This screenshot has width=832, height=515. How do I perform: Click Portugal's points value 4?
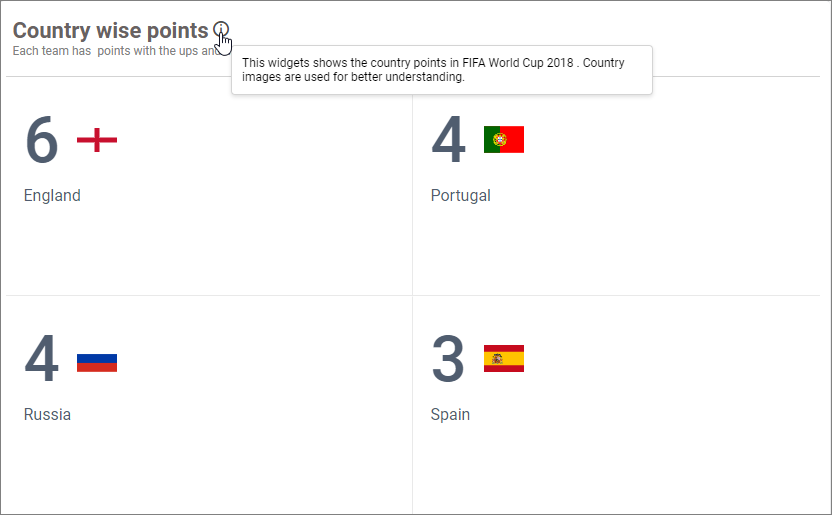click(448, 141)
